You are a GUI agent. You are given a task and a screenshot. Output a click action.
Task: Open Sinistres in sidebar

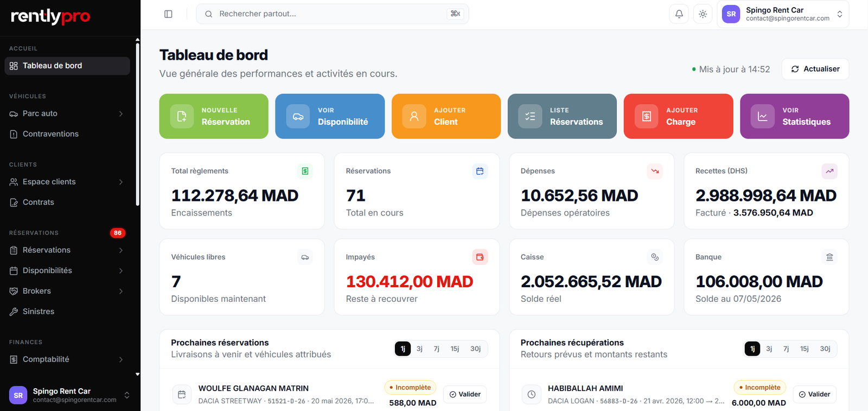coord(67,312)
